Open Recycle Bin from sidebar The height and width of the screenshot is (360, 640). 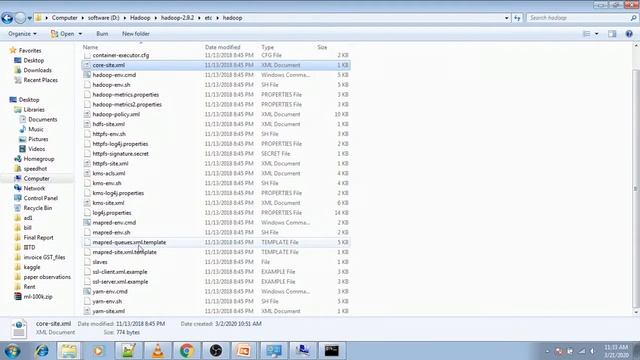(38, 208)
